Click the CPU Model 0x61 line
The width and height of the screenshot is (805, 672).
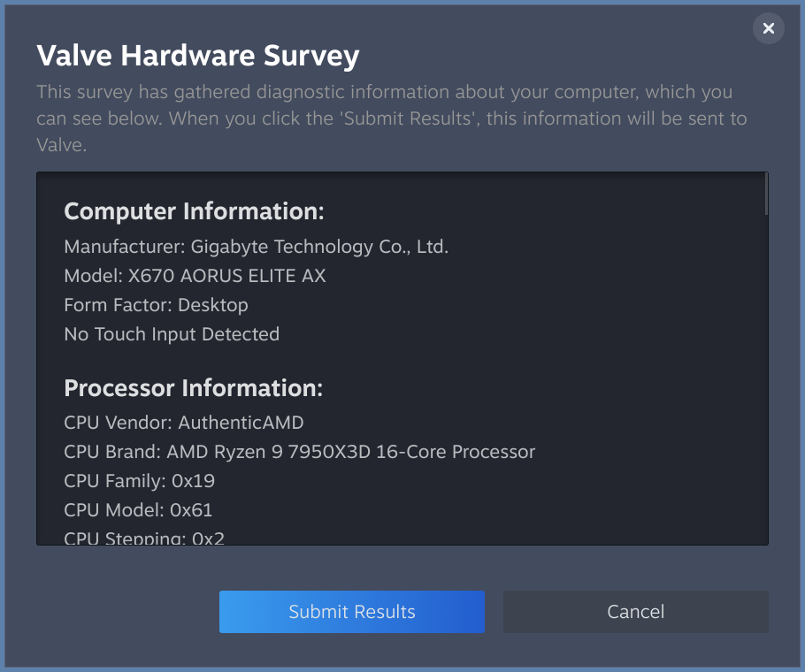pos(138,510)
